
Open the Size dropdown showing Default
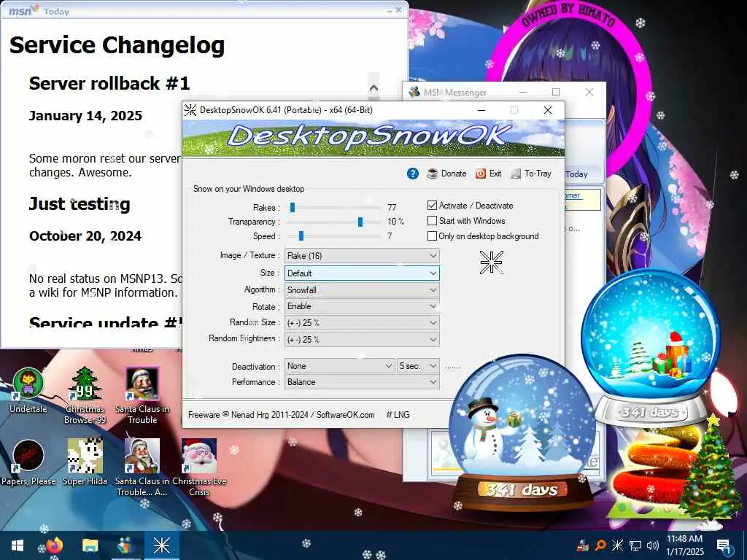click(x=362, y=273)
